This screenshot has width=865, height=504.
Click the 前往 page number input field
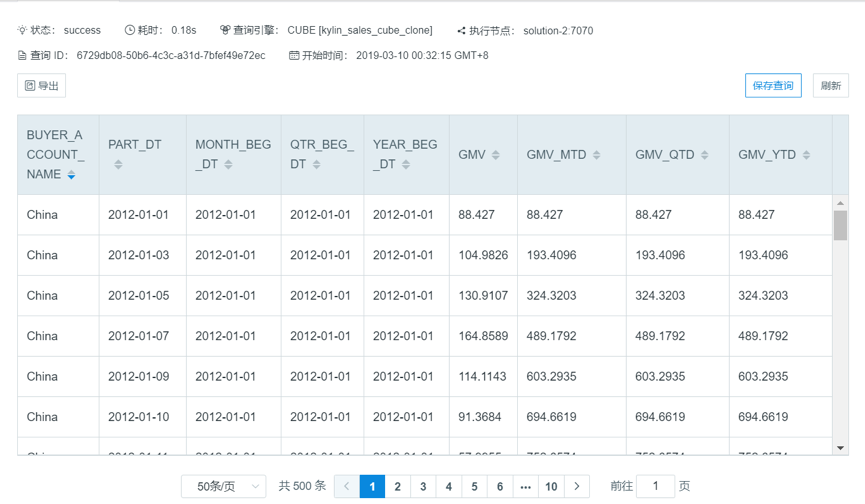(656, 487)
